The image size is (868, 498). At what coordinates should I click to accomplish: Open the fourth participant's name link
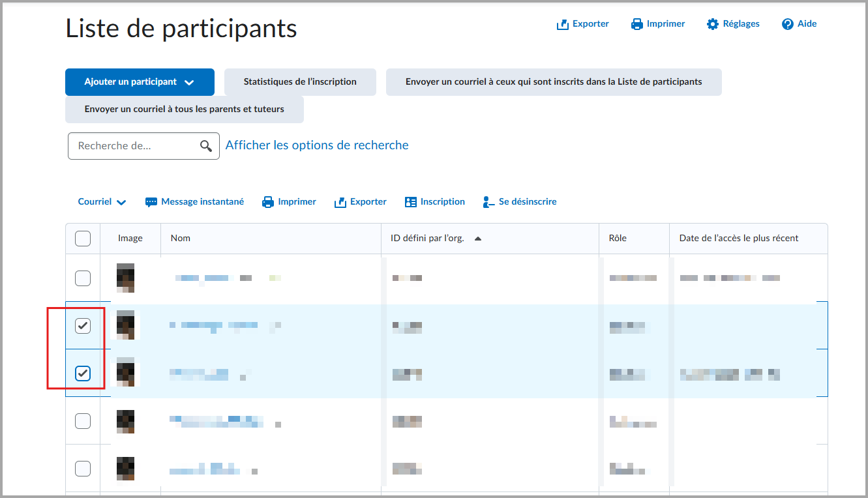[x=225, y=421]
